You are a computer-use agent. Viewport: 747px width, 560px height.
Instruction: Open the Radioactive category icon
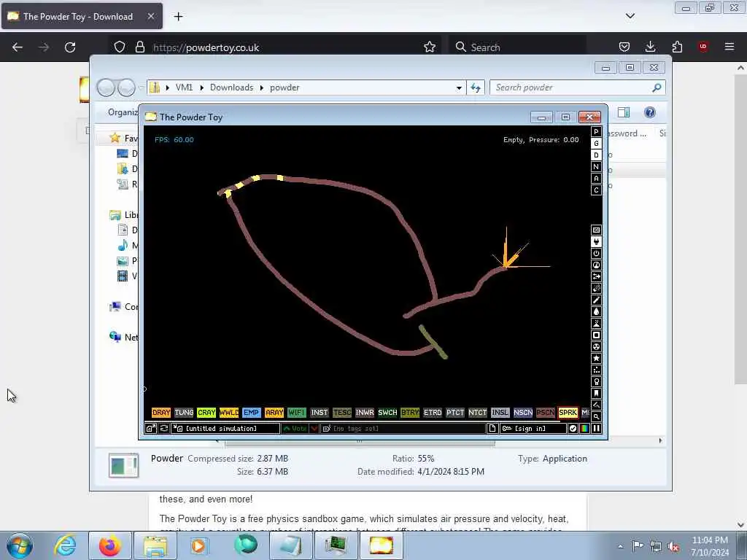click(596, 346)
